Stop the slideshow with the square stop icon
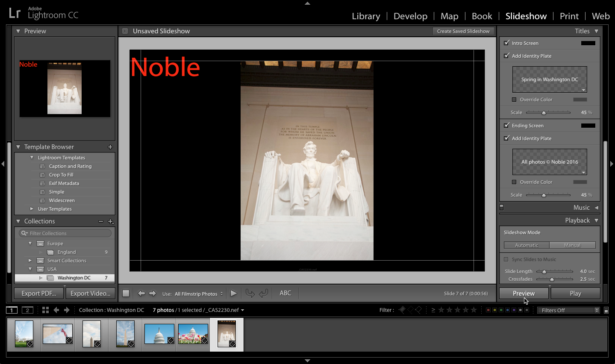This screenshot has height=364, width=615. click(126, 293)
